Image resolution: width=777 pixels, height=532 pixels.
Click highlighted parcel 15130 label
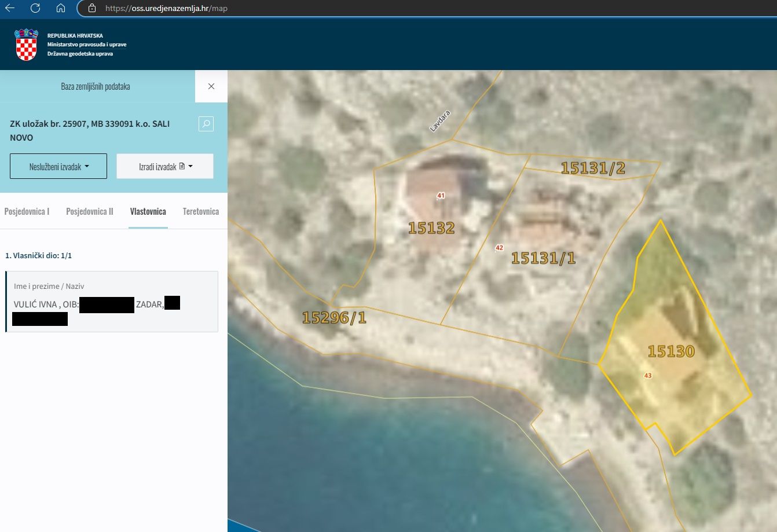tap(671, 351)
